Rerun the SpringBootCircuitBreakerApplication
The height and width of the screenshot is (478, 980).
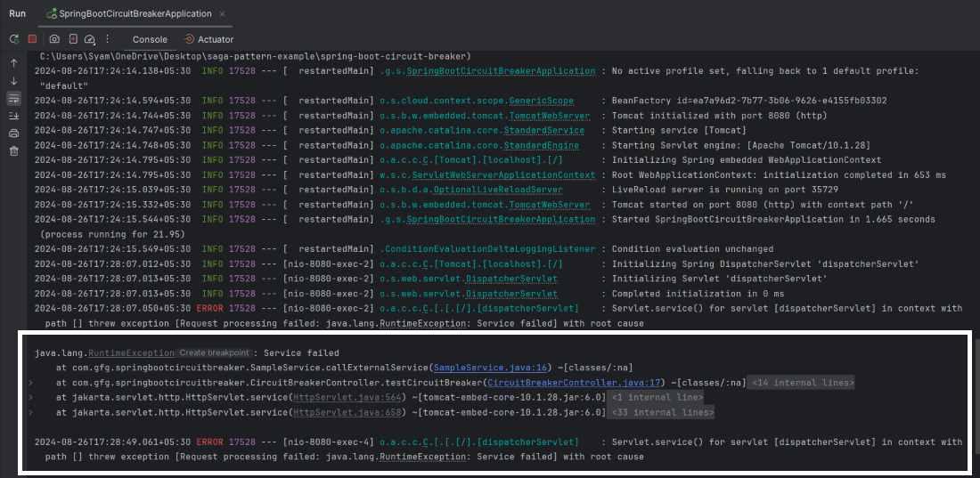(13, 39)
